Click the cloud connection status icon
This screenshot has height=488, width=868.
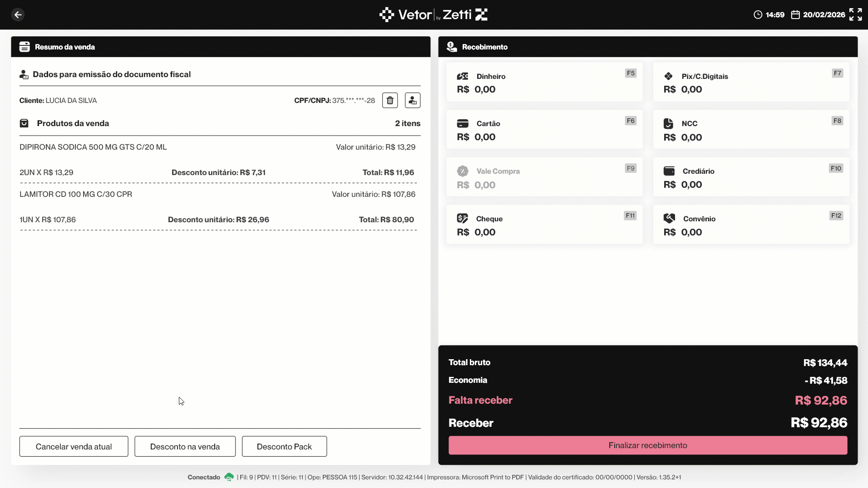[229, 477]
